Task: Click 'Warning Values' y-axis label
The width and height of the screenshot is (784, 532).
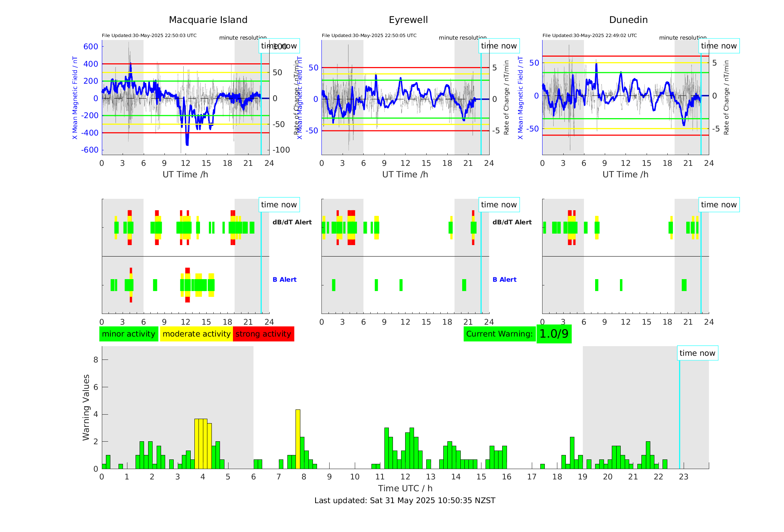Action: [x=86, y=407]
